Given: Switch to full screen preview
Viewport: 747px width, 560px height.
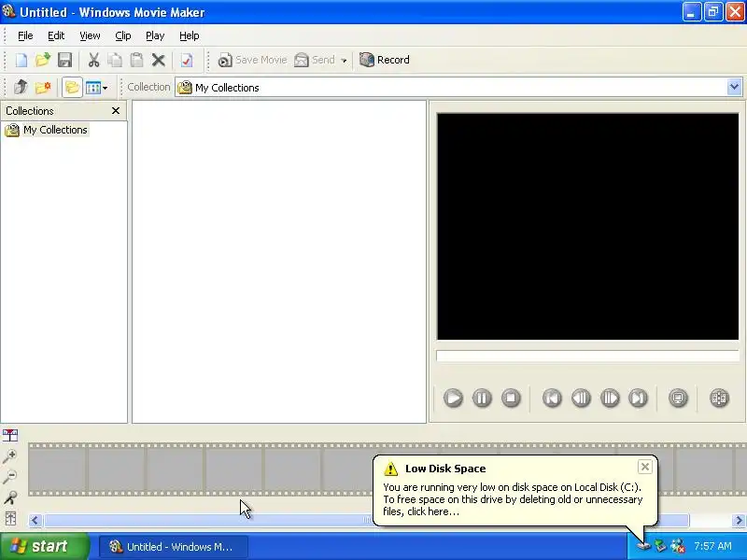Looking at the screenshot, I should click(678, 398).
